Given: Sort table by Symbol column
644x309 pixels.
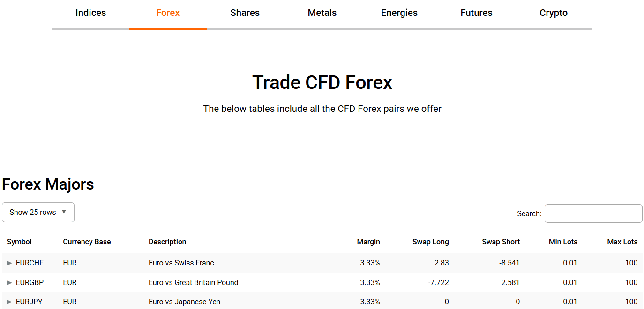Looking at the screenshot, I should coord(19,242).
